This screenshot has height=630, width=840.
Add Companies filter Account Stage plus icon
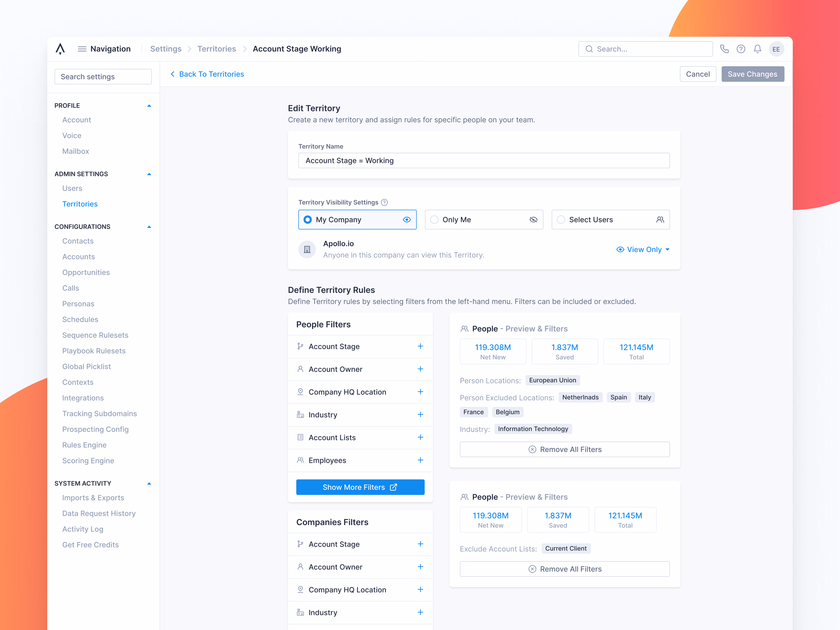(420, 544)
